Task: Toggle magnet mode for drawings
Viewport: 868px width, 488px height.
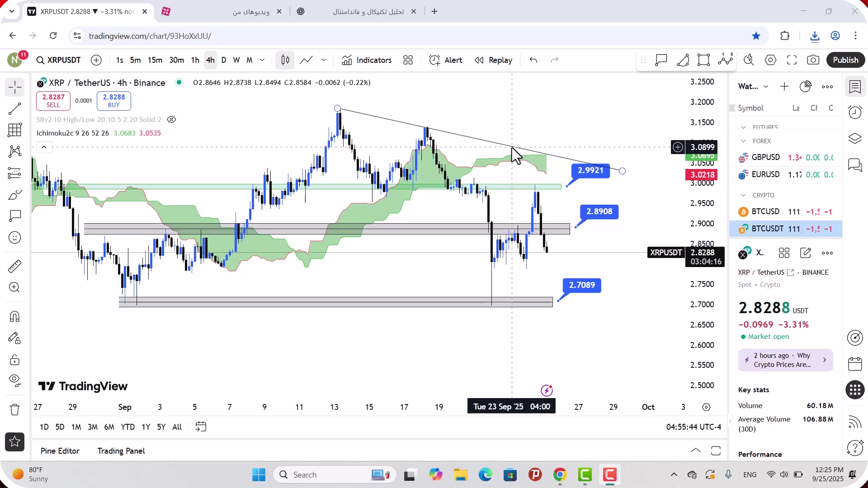Action: (x=14, y=316)
